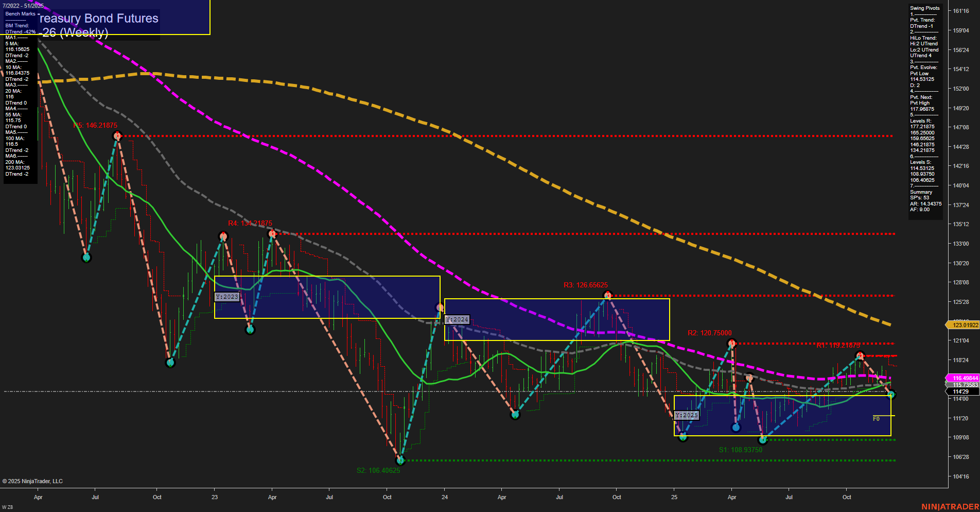Select the Y:2024 label on the chart

(x=457, y=319)
